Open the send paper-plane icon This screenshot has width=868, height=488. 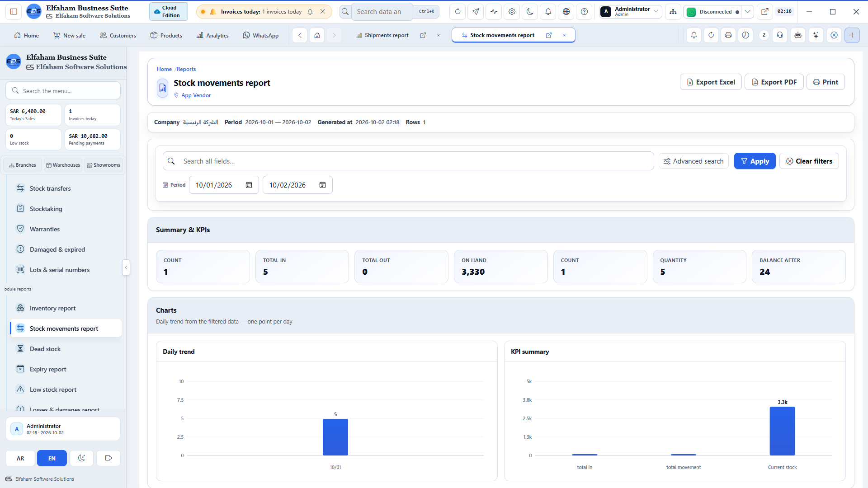click(476, 12)
